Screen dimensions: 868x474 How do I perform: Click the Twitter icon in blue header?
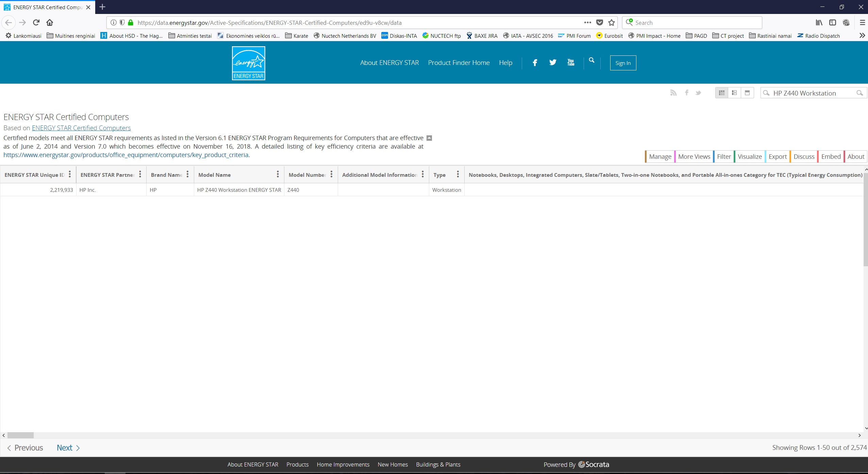click(x=553, y=63)
